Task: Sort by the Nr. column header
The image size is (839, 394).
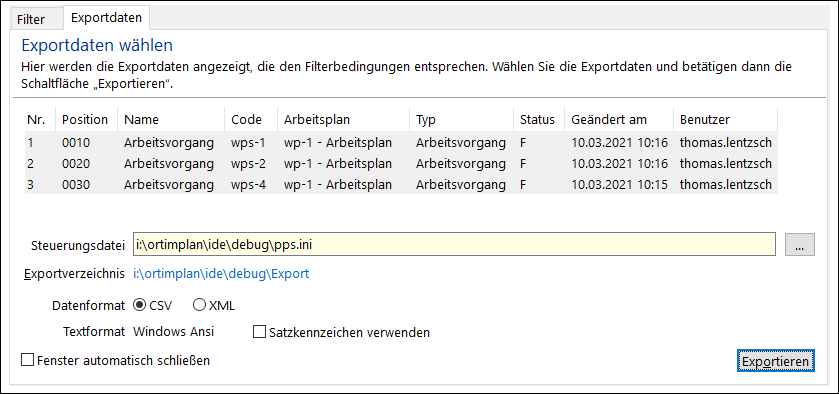Action: pos(40,119)
